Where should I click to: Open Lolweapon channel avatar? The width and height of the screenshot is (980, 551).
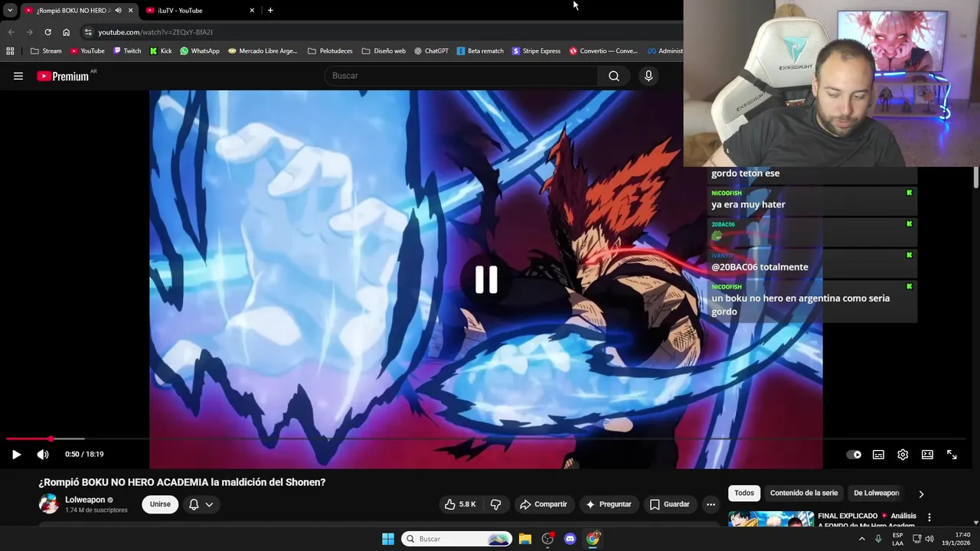49,504
